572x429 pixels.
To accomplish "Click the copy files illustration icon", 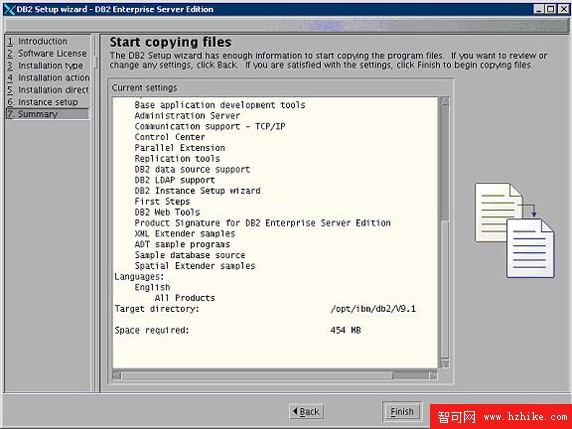I will click(x=515, y=231).
